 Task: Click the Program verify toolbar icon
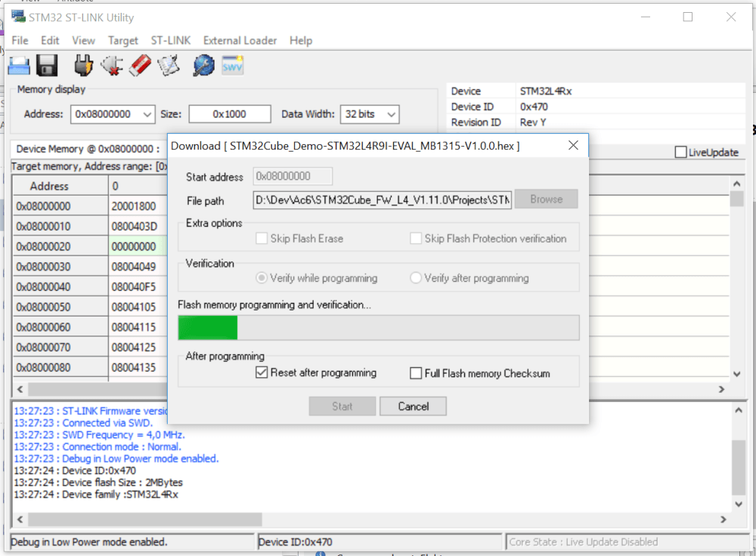pyautogui.click(x=168, y=66)
